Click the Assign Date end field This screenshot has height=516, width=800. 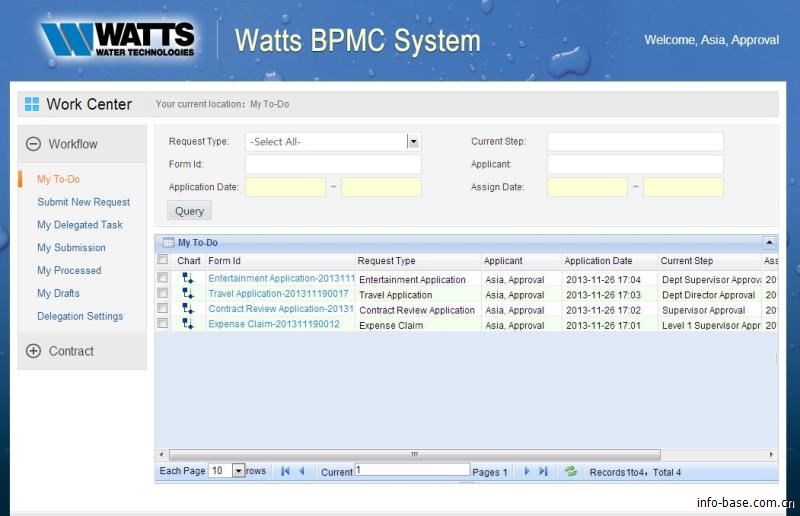(x=683, y=187)
